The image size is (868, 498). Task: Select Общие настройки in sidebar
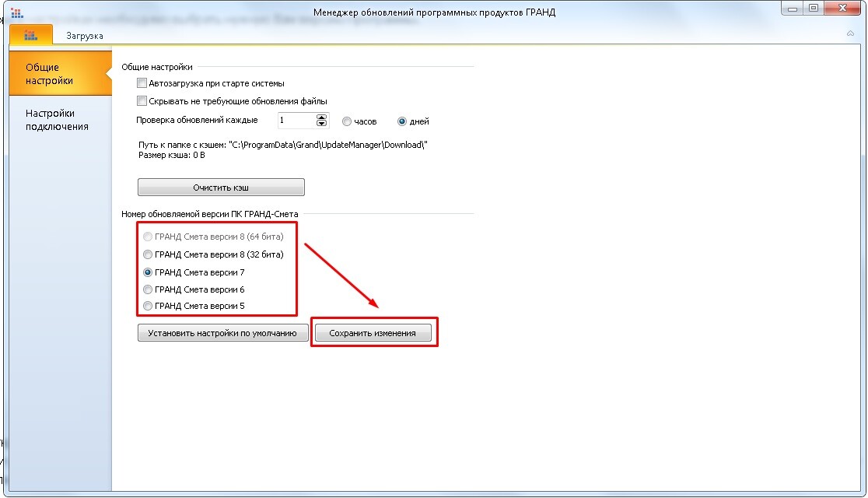(x=61, y=74)
